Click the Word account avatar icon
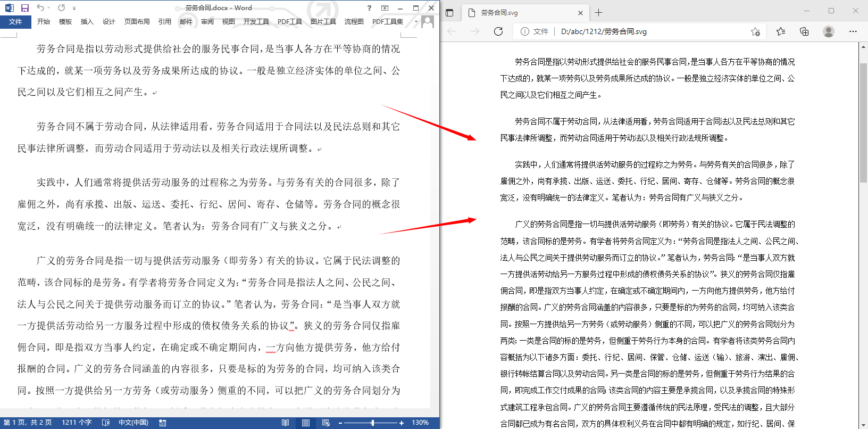The image size is (868, 429). click(427, 22)
